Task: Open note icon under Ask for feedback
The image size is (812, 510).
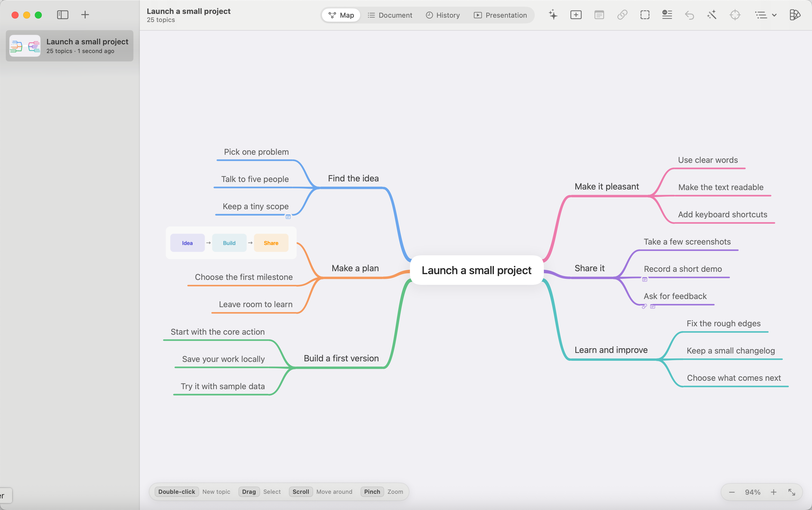Action: click(x=653, y=307)
